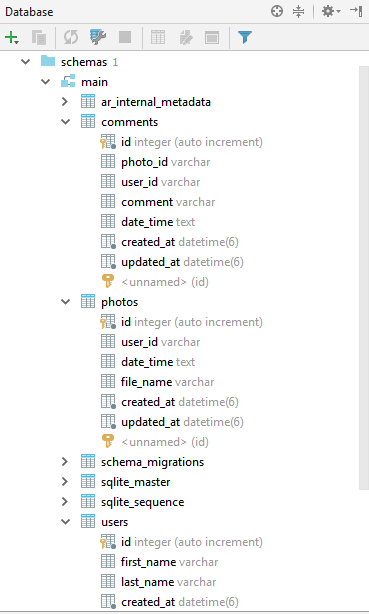
Task: Click the green plus New icon
Action: 12,38
